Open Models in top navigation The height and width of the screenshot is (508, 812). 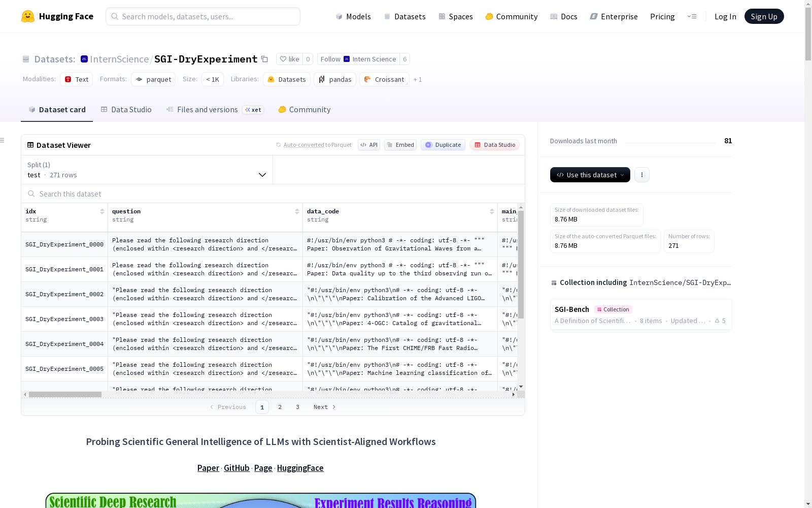353,16
